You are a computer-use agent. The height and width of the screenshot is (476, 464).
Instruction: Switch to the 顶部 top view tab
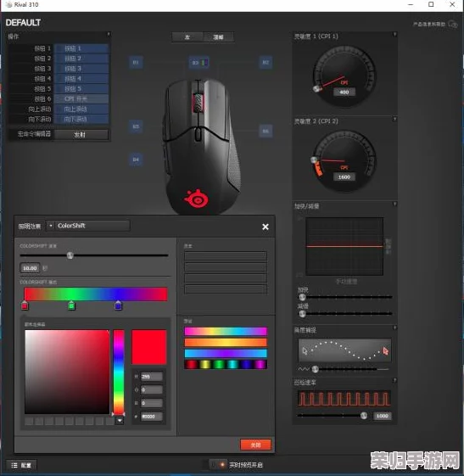tap(218, 37)
